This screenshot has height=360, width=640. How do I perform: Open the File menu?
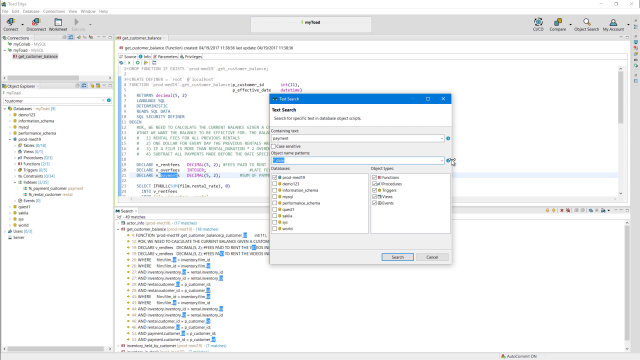click(x=5, y=11)
